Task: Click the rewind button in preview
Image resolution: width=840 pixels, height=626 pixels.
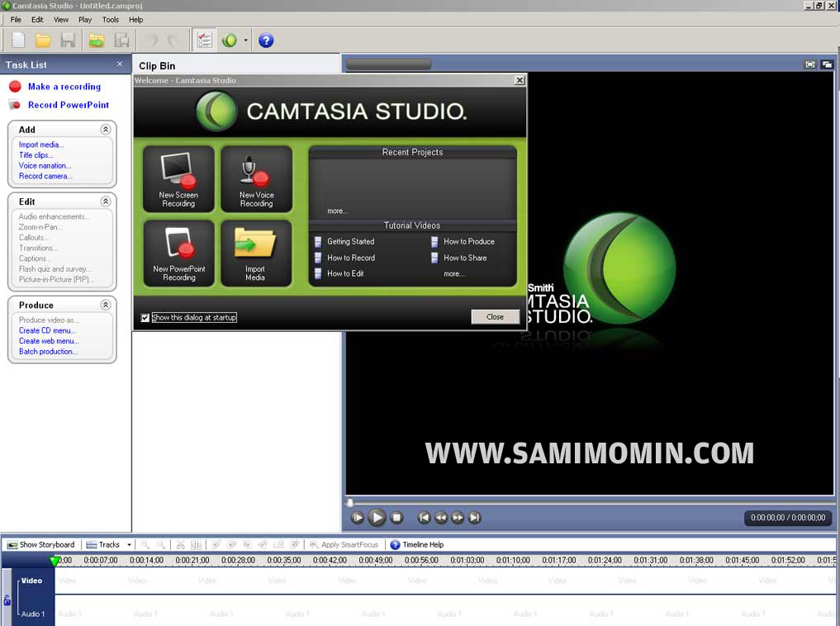Action: [441, 517]
